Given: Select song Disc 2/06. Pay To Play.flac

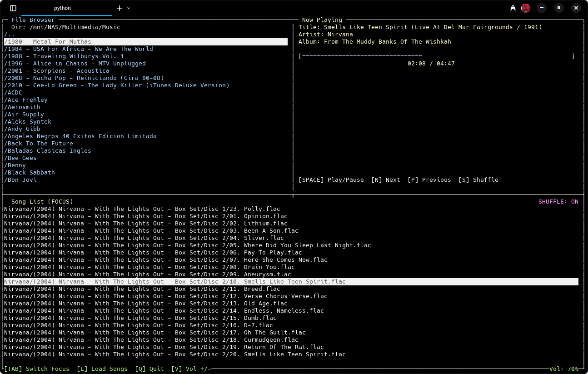Looking at the screenshot, I should (x=153, y=253).
